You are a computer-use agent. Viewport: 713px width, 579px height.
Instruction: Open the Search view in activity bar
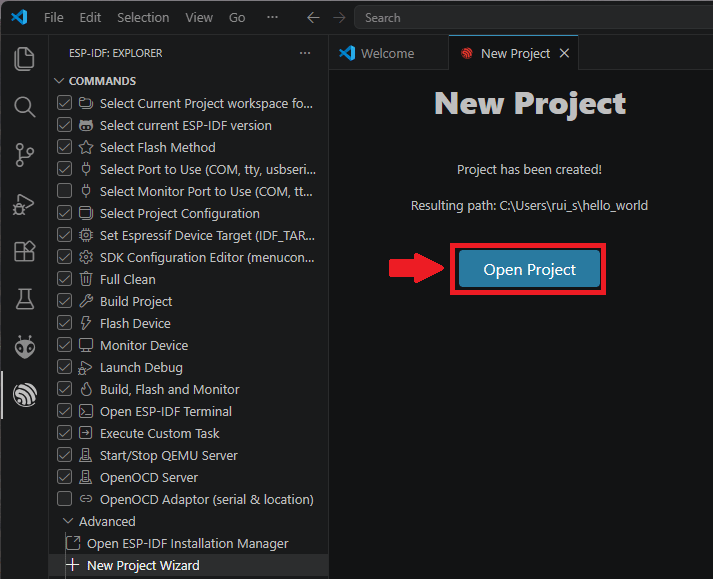pos(24,107)
